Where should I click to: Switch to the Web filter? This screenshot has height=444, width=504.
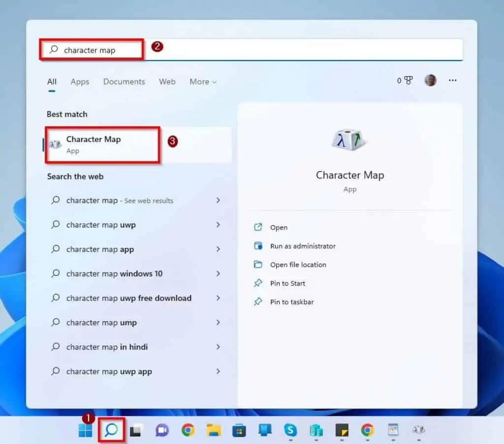167,82
